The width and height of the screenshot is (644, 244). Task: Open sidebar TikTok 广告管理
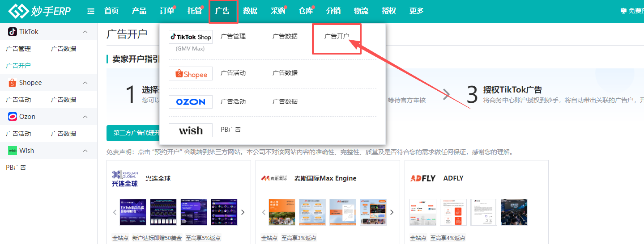pos(18,49)
